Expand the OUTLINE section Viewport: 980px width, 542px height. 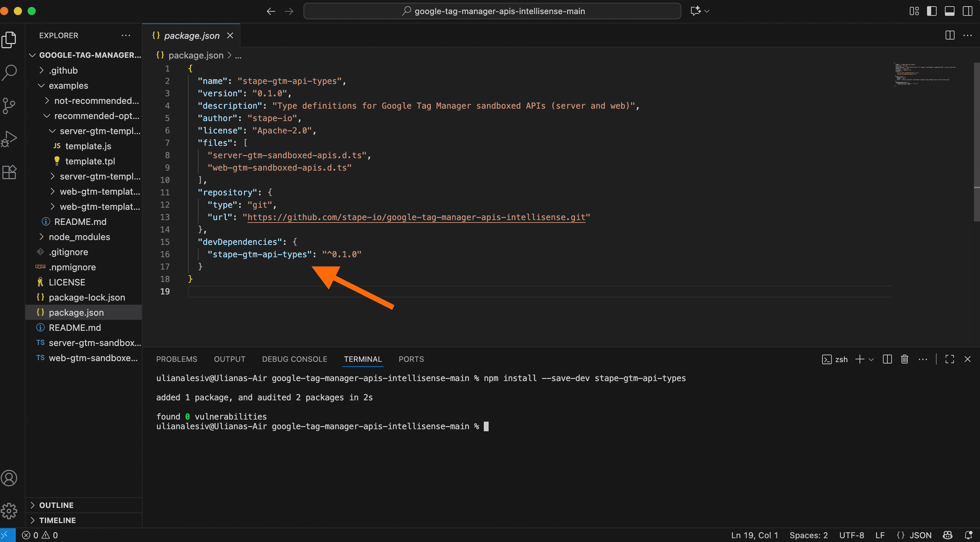pos(56,505)
